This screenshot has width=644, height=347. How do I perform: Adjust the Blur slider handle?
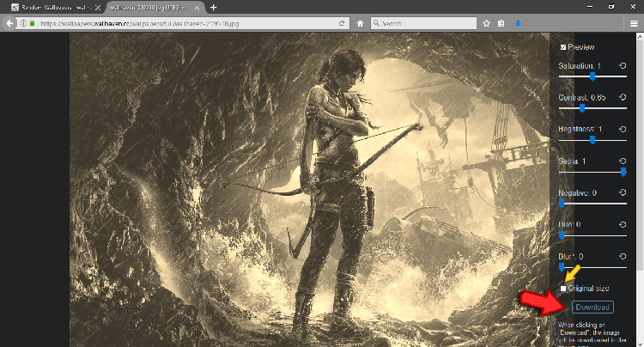pos(562,267)
